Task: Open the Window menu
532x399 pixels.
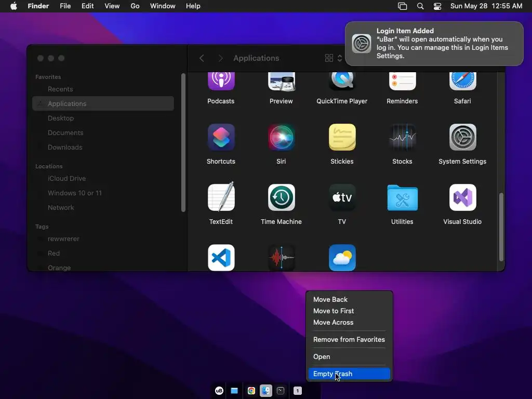Action: [163, 6]
